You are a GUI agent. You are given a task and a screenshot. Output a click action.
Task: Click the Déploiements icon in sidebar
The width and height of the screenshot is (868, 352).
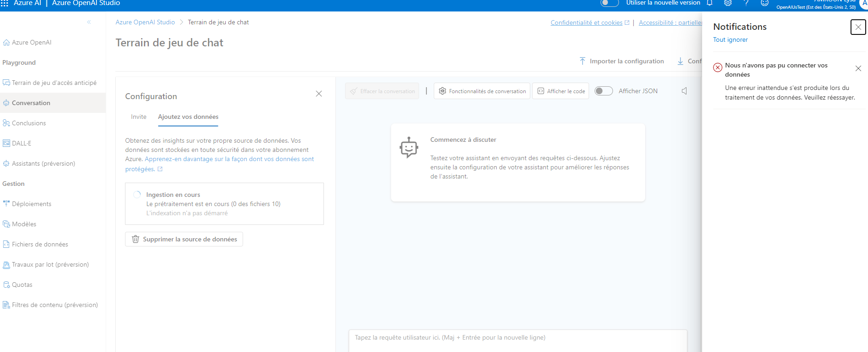click(6, 204)
